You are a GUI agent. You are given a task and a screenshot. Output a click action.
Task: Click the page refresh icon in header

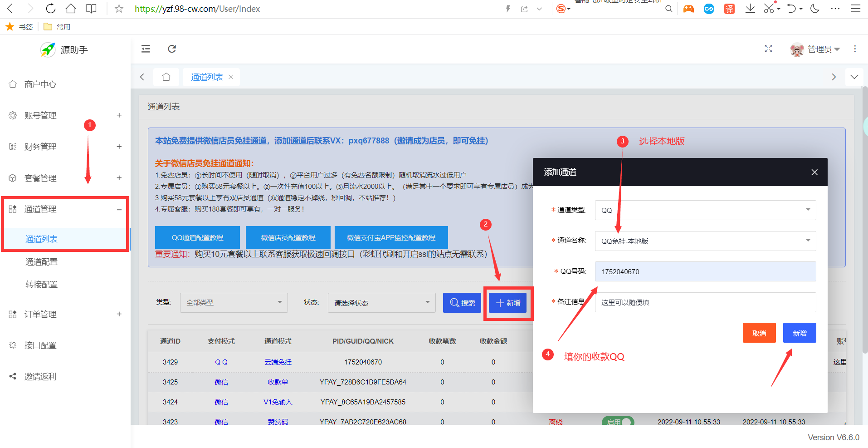tap(172, 49)
